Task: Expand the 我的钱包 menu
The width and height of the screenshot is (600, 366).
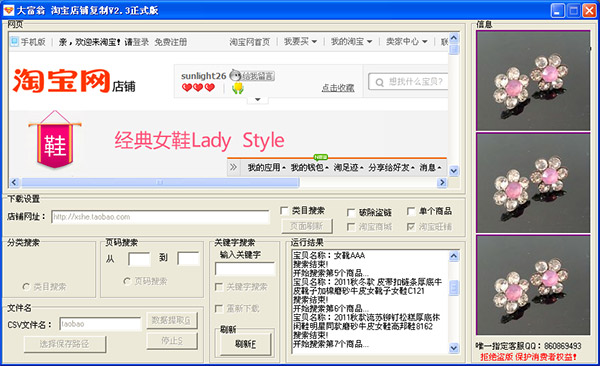Action: pos(310,168)
